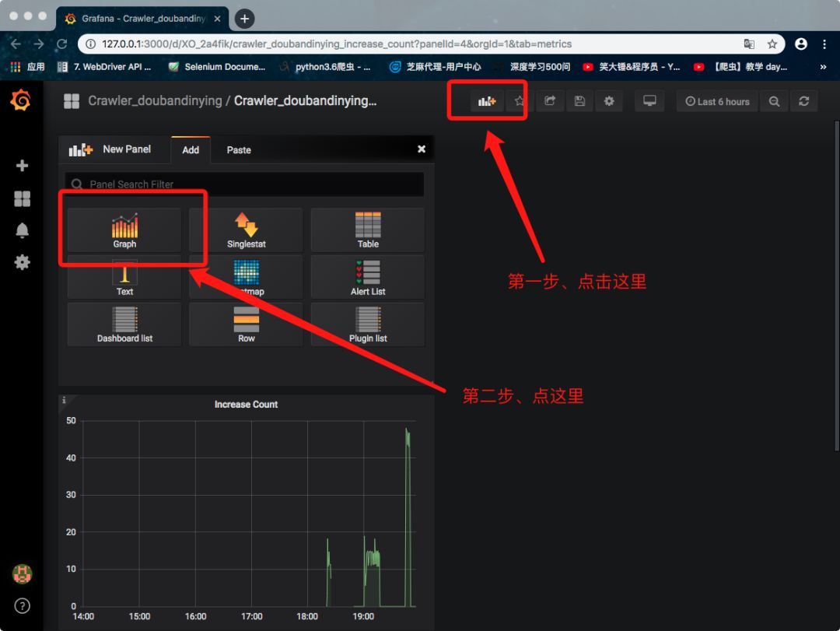This screenshot has height=631, width=840.
Task: Switch to the Add tab
Action: pyautogui.click(x=191, y=150)
